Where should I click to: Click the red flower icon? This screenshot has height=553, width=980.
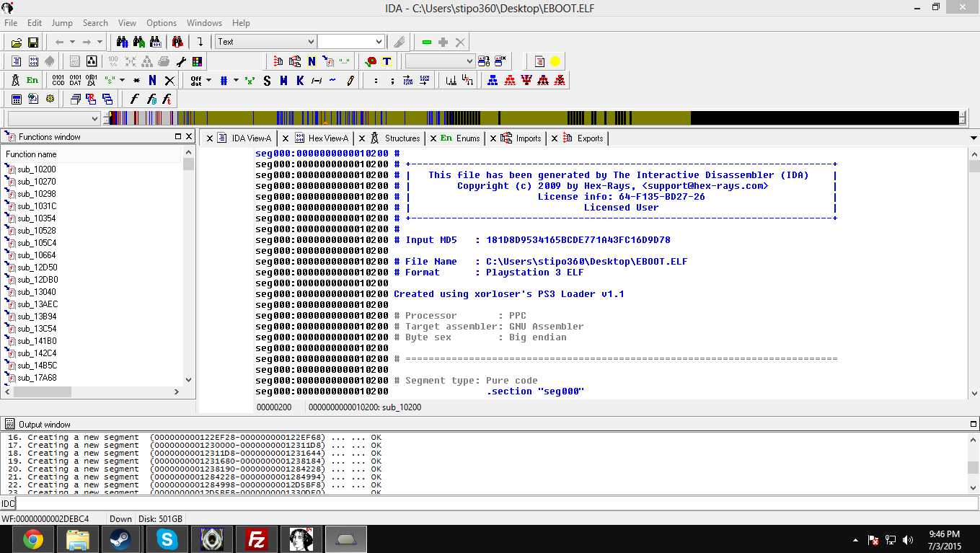[371, 61]
